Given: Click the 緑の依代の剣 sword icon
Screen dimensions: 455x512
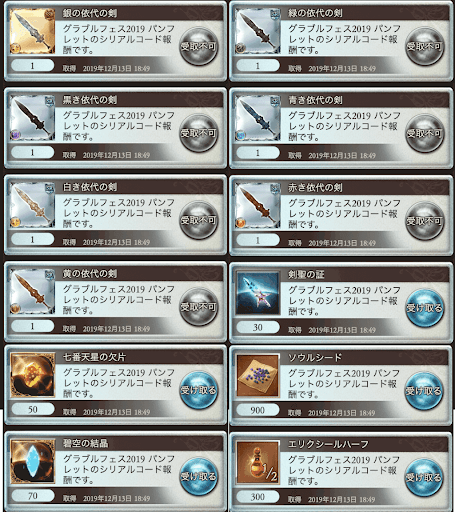Looking at the screenshot, I should [258, 31].
